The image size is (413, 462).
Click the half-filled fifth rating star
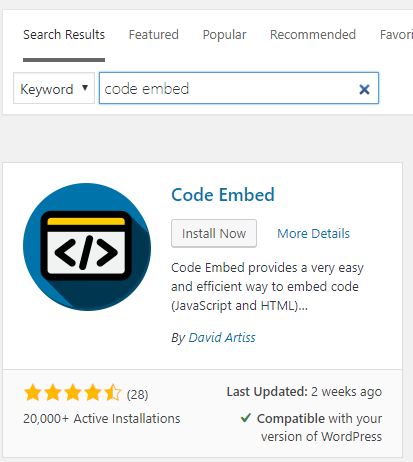coord(113,393)
